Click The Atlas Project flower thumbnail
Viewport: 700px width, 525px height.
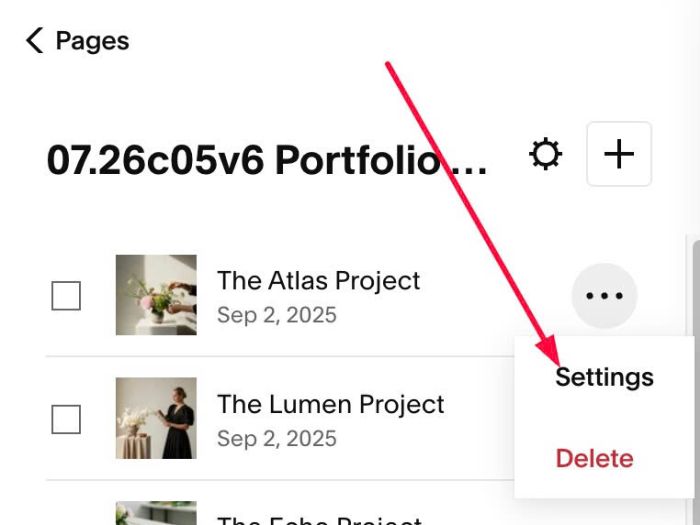tap(156, 295)
